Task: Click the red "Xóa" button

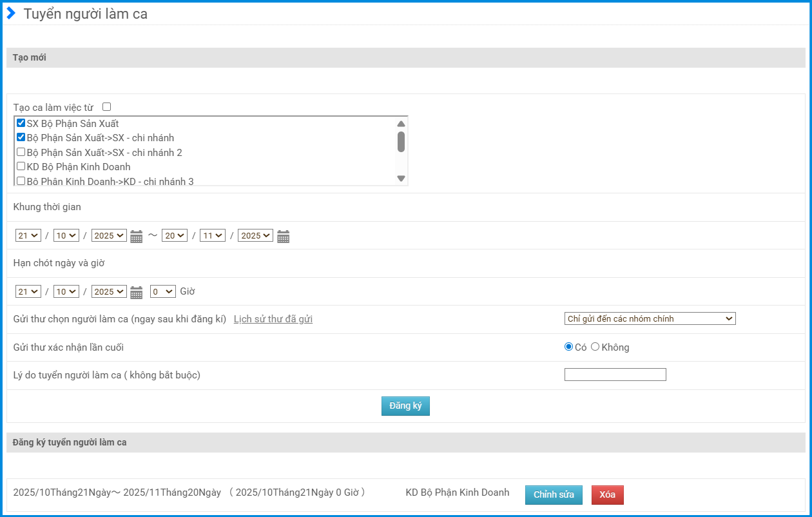Action: tap(607, 495)
